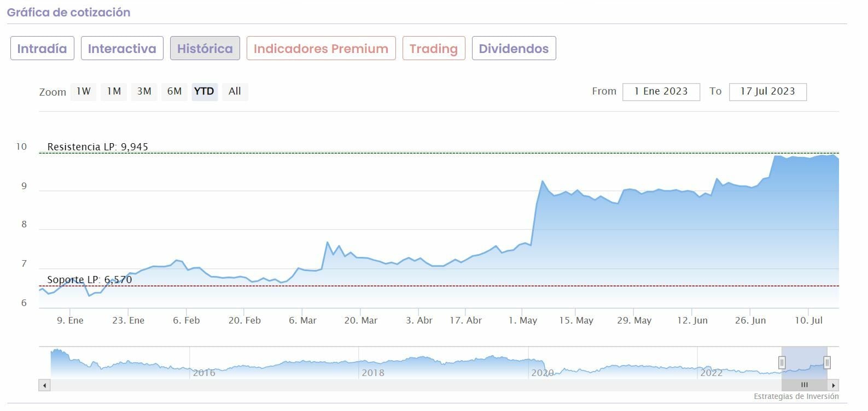Click the navigator left range handle
Screen dimensions: 868x411
pyautogui.click(x=782, y=362)
